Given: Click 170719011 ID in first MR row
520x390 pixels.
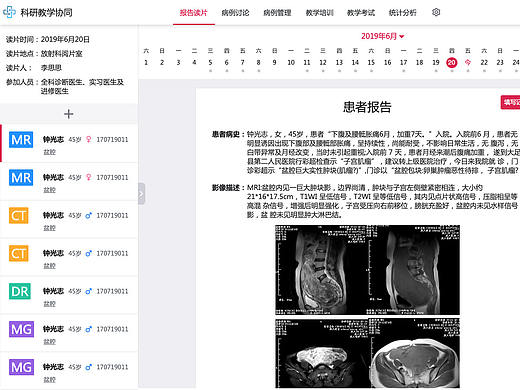Looking at the screenshot, I should point(112,139).
